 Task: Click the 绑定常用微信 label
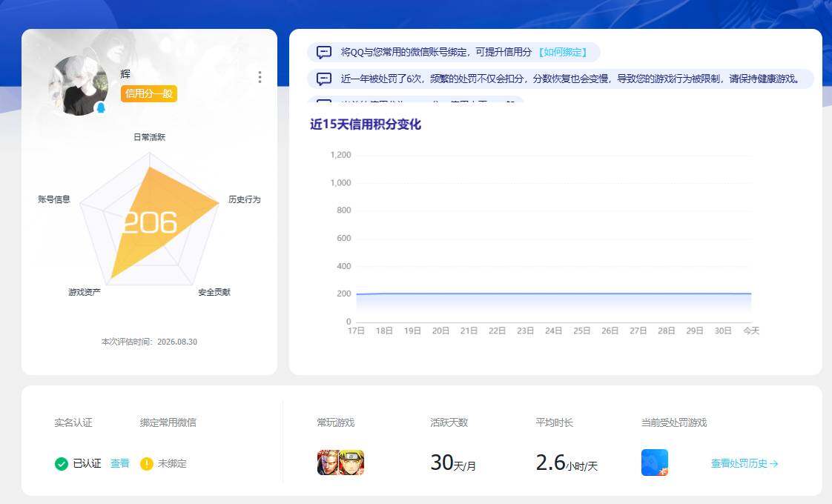point(168,422)
